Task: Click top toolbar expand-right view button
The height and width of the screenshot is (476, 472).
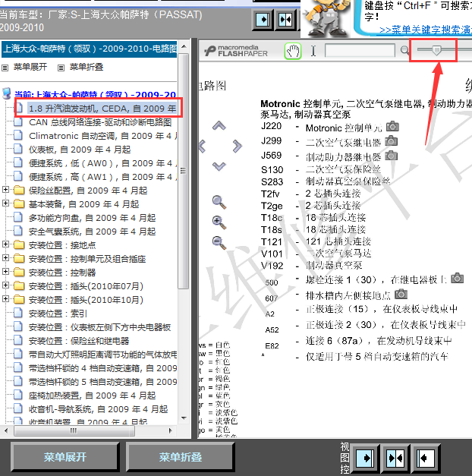Action: coord(263,20)
